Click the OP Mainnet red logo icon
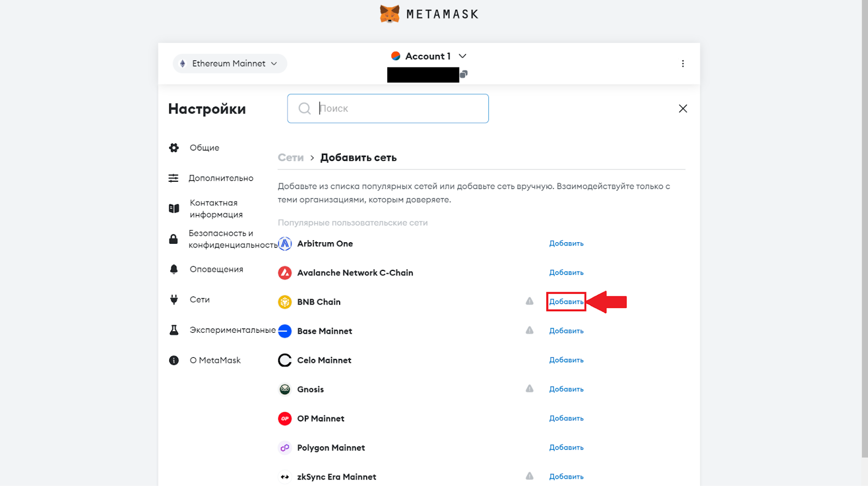This screenshot has width=868, height=486. point(285,419)
